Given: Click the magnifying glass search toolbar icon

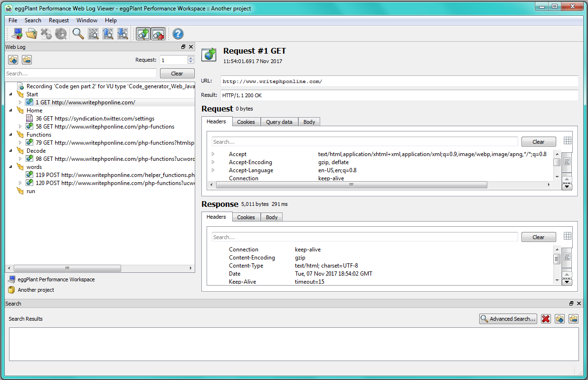Looking at the screenshot, I should 78,34.
